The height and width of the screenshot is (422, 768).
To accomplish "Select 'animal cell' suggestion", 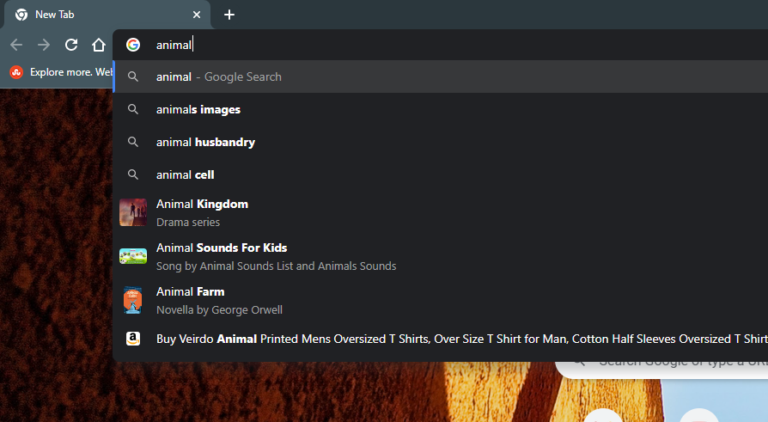I will [441, 175].
